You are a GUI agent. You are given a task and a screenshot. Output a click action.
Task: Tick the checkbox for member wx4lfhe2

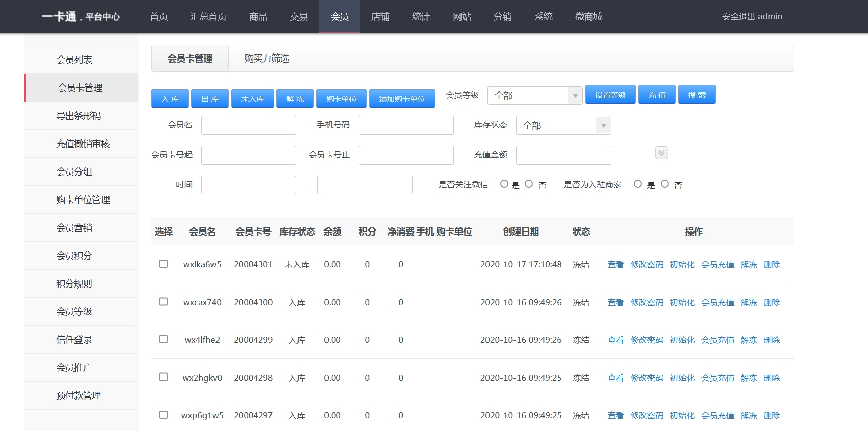164,339
